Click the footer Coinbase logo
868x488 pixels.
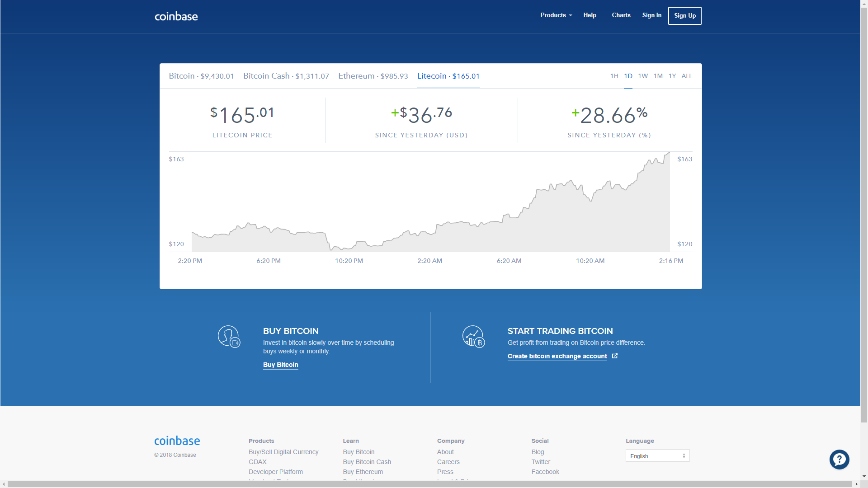coord(177,441)
